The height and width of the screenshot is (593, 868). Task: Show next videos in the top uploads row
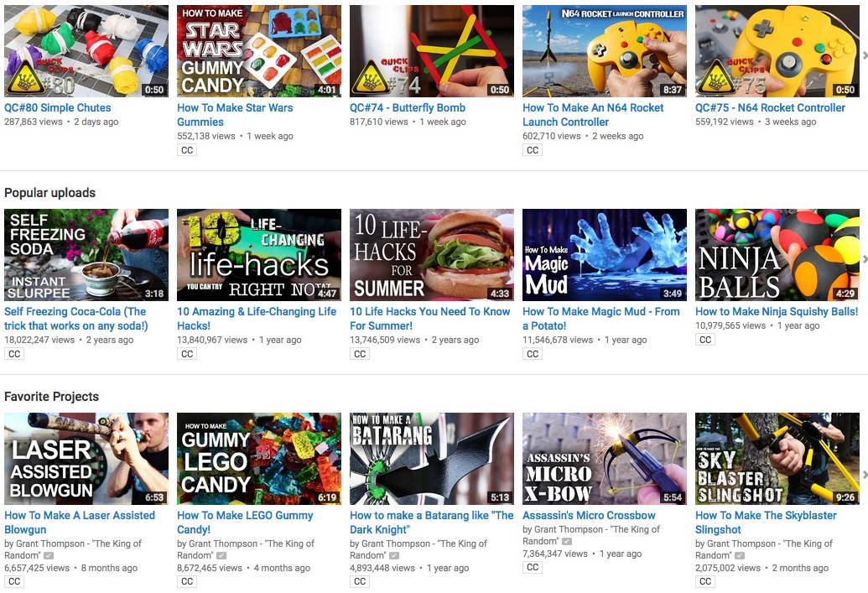point(865,55)
